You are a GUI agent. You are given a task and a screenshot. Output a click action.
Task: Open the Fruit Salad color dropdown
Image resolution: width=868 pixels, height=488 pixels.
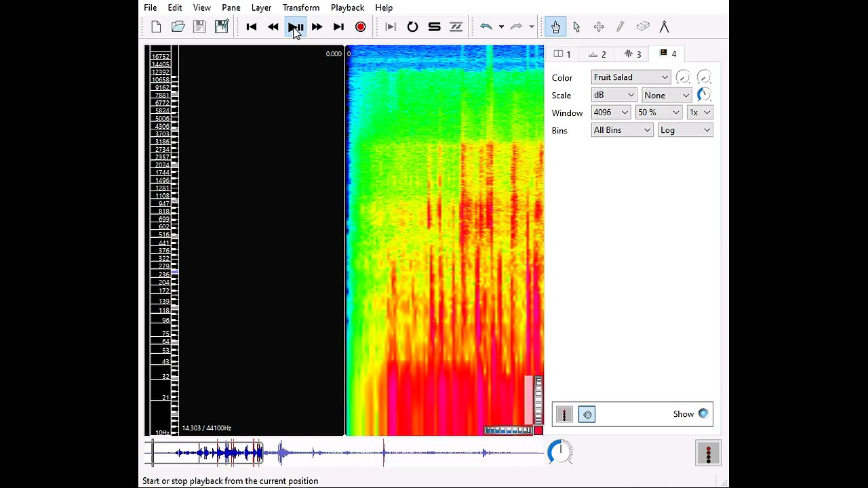point(631,77)
